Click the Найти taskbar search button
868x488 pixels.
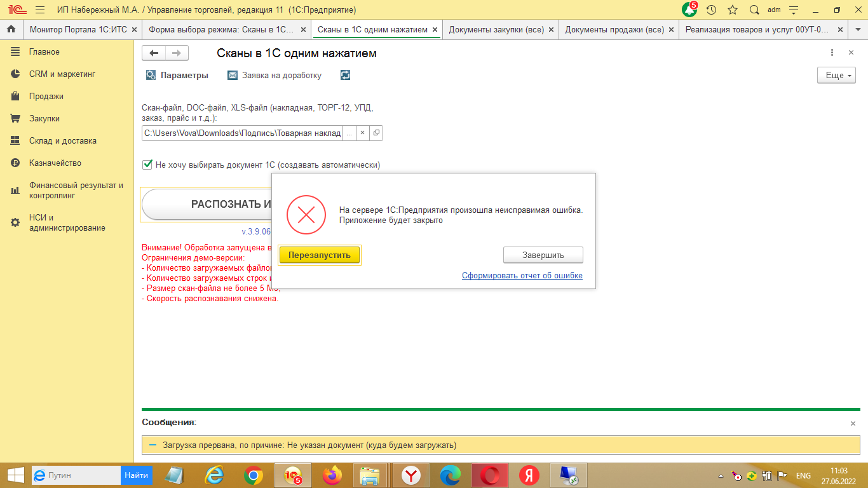pos(136,475)
